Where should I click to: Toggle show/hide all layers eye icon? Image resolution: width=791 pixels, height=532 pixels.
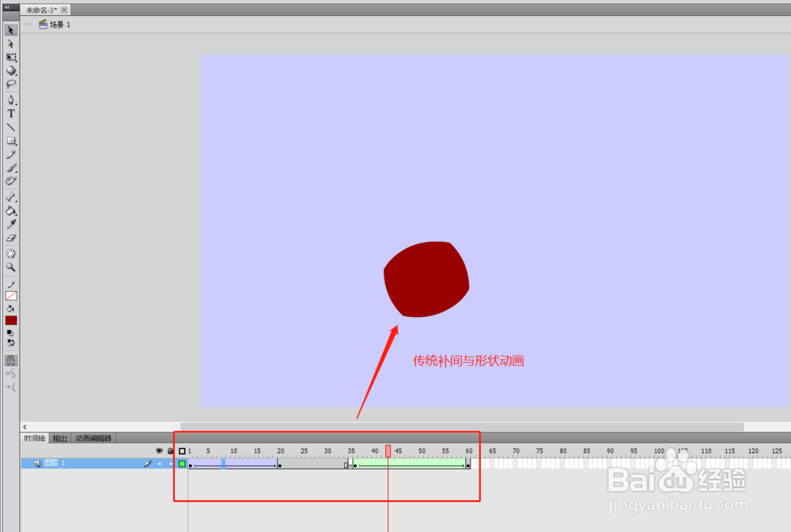point(160,451)
